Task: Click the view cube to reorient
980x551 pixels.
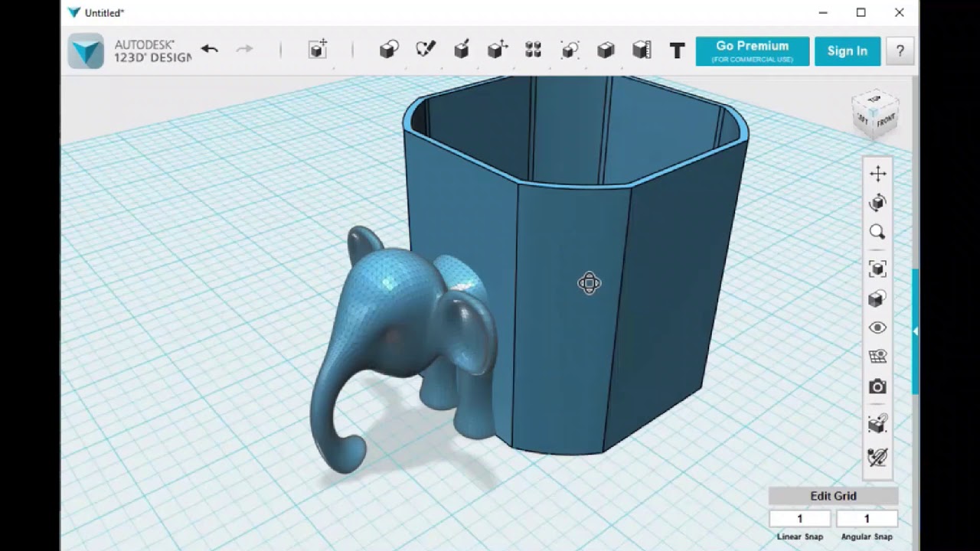Action: point(875,115)
